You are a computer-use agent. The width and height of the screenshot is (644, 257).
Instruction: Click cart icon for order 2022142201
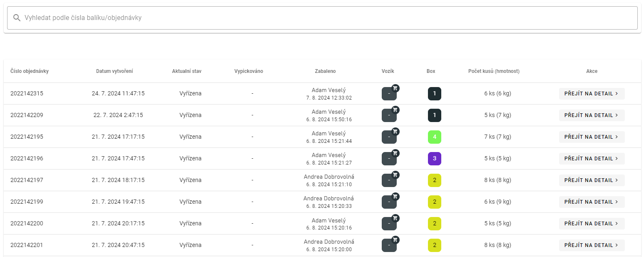pyautogui.click(x=395, y=240)
